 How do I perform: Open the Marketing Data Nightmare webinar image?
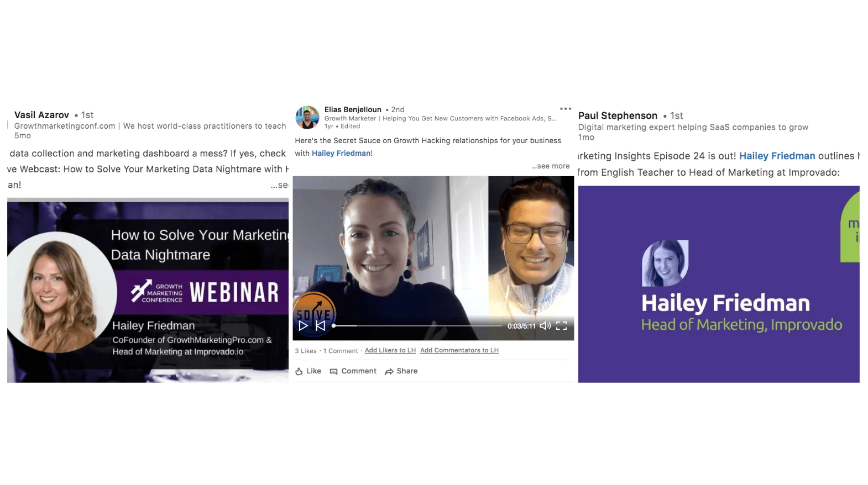[148, 292]
